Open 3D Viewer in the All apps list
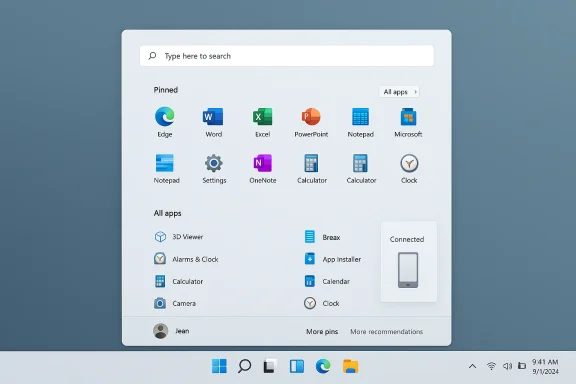This screenshot has height=384, width=576. 179,237
